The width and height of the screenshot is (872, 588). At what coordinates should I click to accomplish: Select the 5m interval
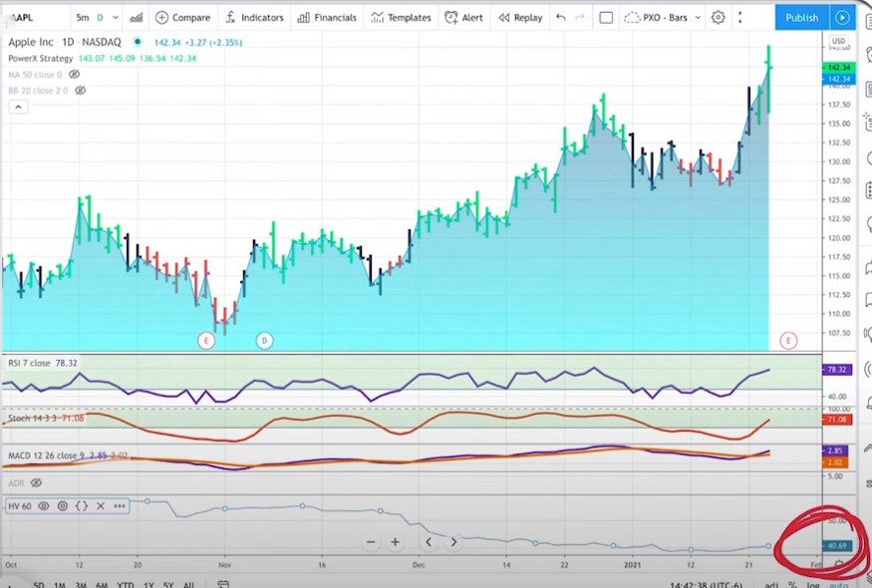(83, 18)
